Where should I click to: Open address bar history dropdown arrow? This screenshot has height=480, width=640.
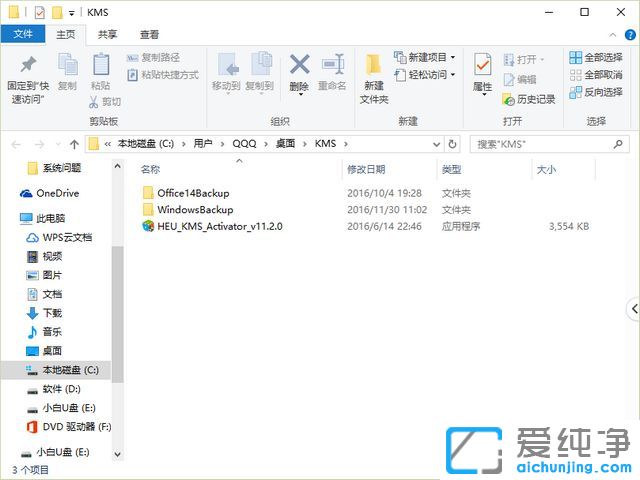(x=436, y=144)
